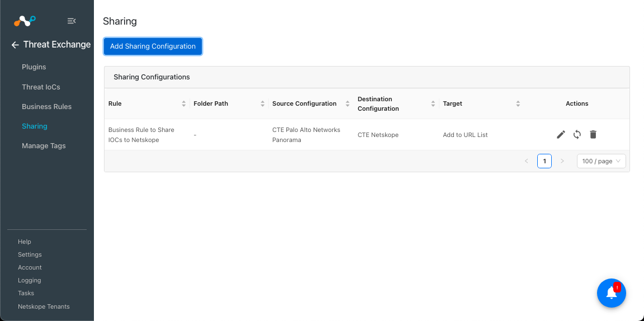Click Add Sharing Configuration button
The height and width of the screenshot is (321, 644).
[x=153, y=46]
